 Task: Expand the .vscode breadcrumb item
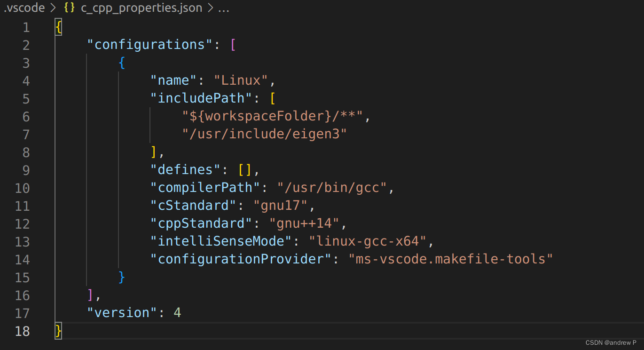pos(24,8)
